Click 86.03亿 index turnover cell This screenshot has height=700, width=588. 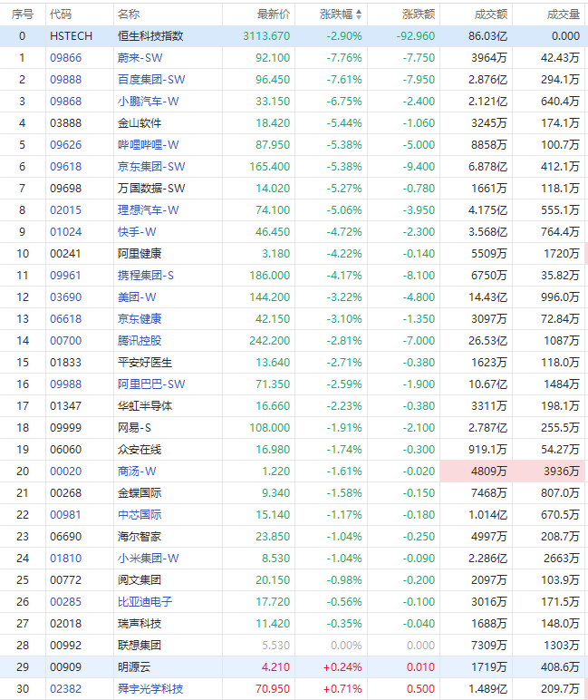coord(488,35)
